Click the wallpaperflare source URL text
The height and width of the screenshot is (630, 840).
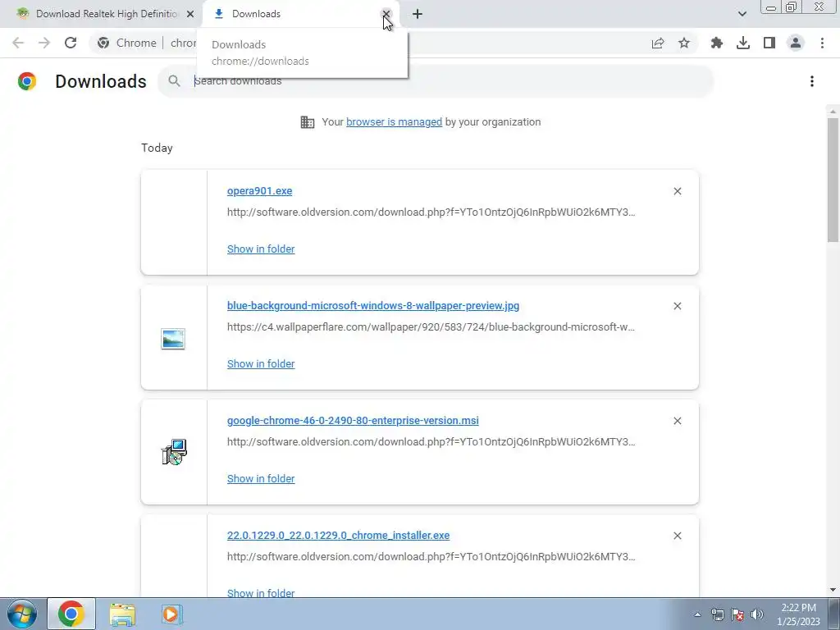pos(431,326)
